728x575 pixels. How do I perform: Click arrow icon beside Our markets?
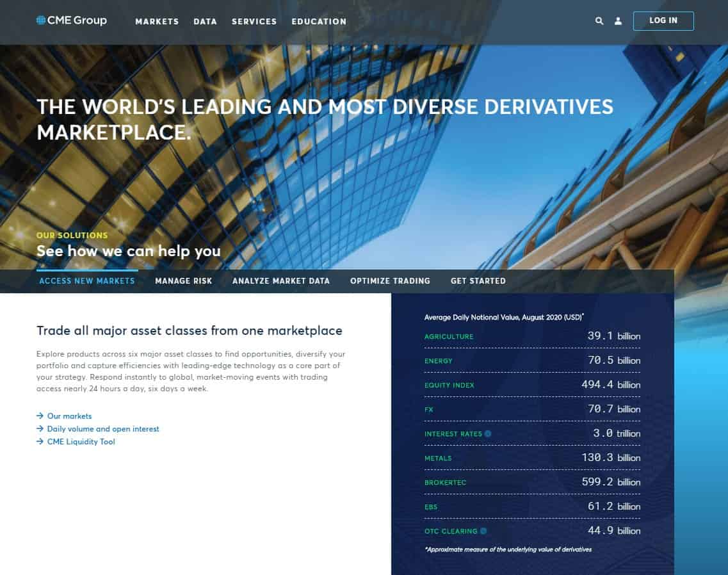[40, 416]
